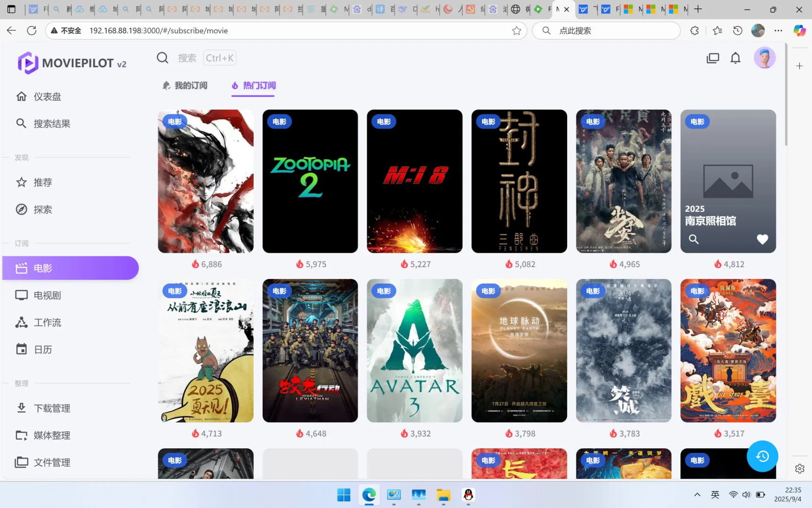Image resolution: width=812 pixels, height=508 pixels.
Task: Click the 3,932 popularity count
Action: tap(420, 434)
